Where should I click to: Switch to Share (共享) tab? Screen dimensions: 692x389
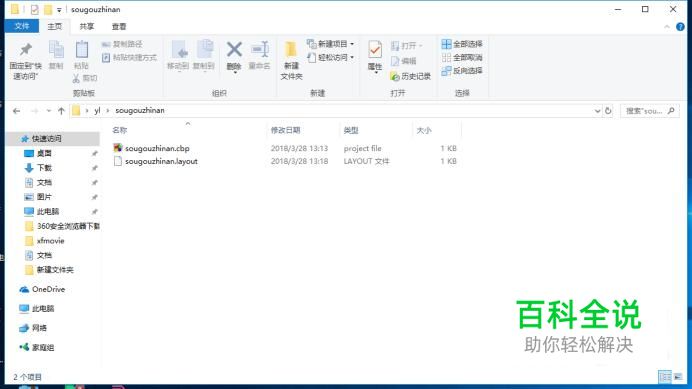point(86,26)
